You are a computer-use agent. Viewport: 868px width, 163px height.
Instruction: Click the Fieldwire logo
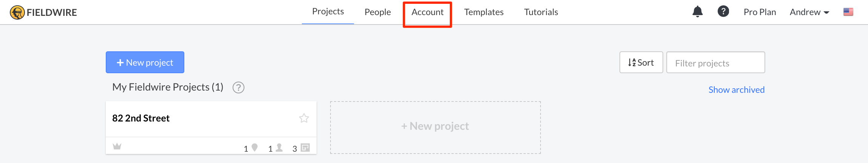pyautogui.click(x=43, y=12)
